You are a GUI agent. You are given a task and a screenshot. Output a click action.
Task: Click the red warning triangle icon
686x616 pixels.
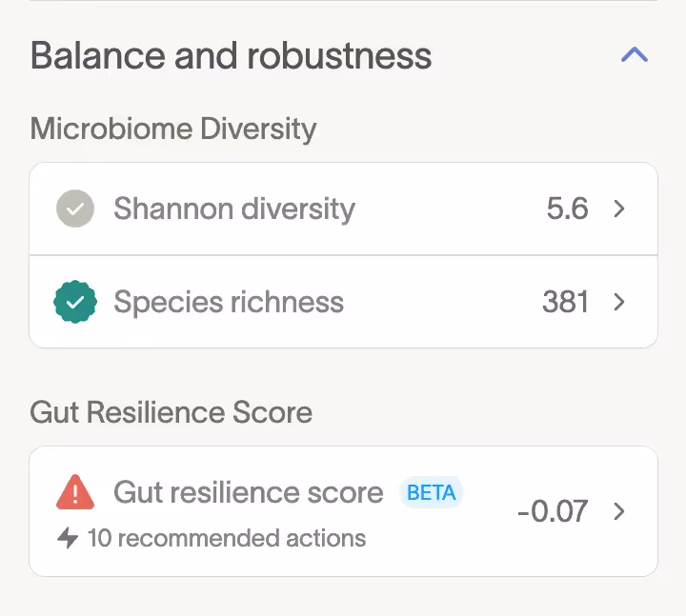pos(75,492)
